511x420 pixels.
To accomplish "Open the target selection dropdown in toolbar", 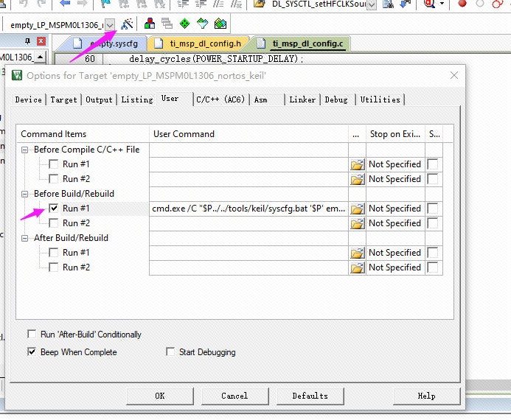I will click(110, 25).
